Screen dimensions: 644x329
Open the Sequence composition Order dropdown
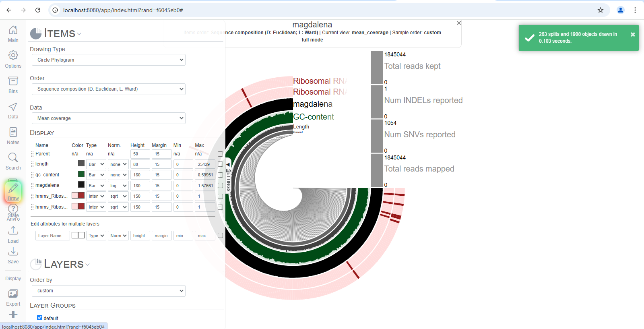(108, 89)
